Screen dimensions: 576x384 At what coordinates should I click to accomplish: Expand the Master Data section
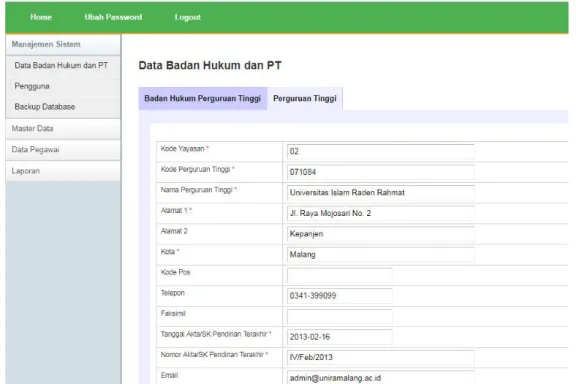coord(63,129)
